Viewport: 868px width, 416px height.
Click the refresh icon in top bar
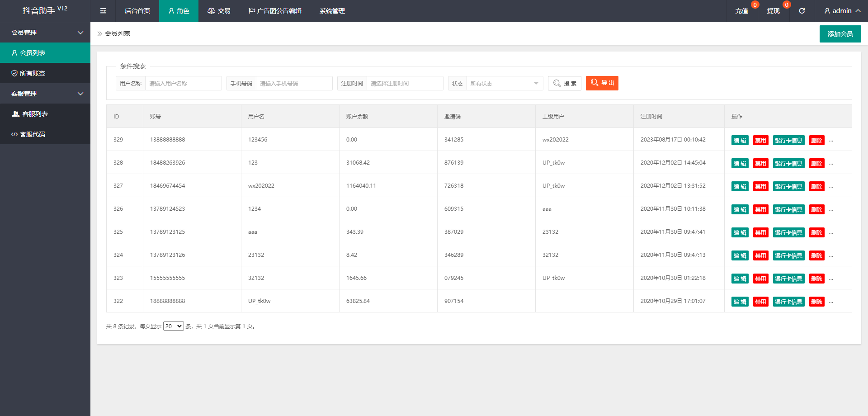(x=802, y=11)
